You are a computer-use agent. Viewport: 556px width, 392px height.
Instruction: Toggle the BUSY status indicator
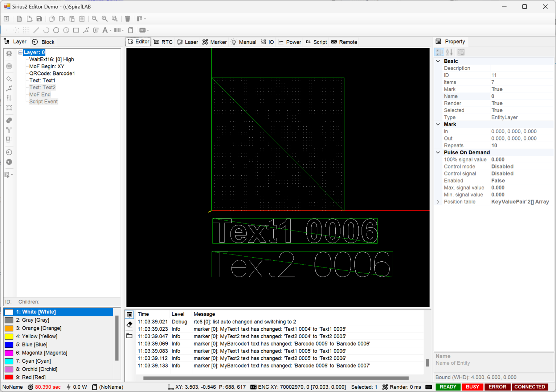(x=473, y=387)
